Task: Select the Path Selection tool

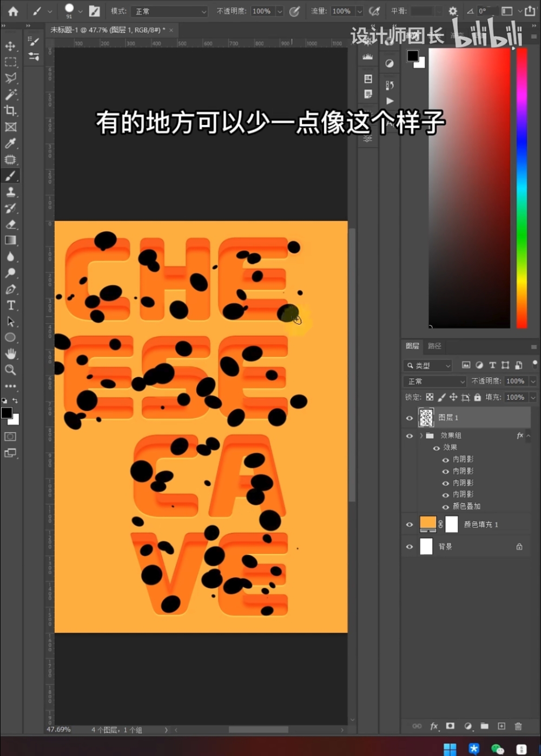Action: point(10,321)
